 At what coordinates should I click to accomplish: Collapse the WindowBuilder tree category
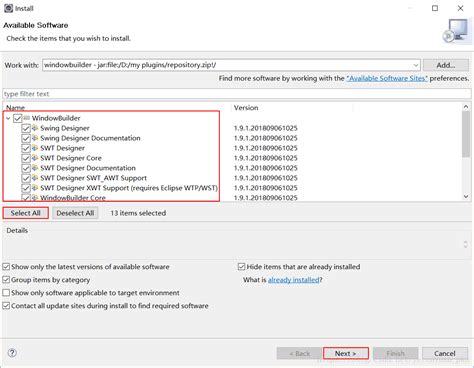point(8,118)
